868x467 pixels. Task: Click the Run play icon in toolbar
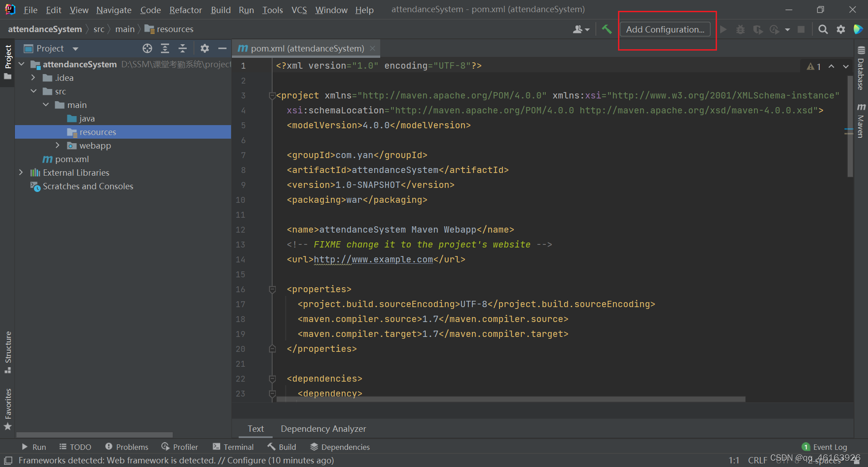pyautogui.click(x=723, y=29)
